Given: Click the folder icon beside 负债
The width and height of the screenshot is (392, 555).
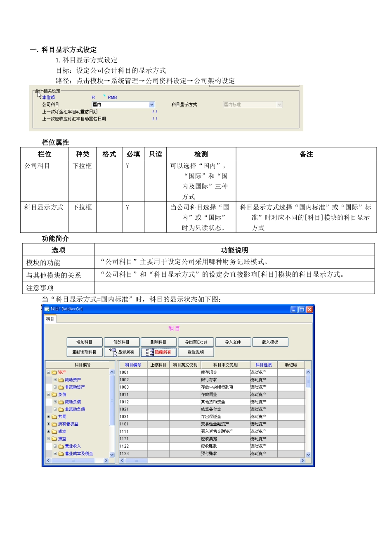Looking at the screenshot, I should 54,395.
